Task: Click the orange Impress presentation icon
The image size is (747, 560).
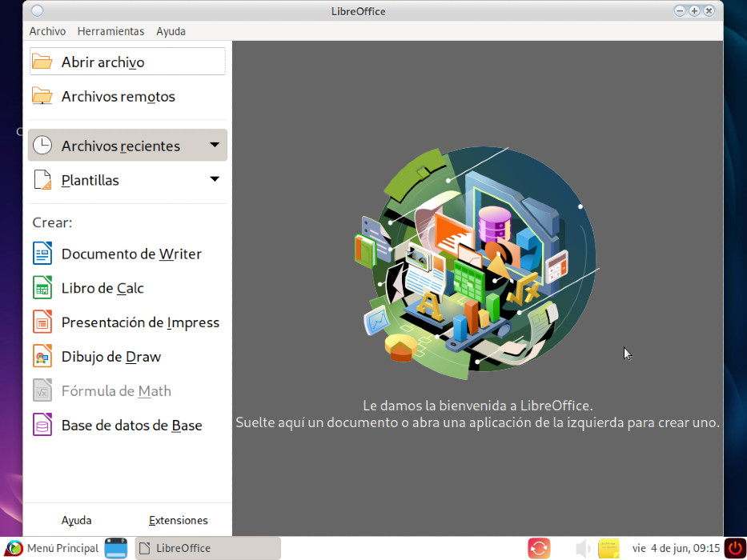Action: pyautogui.click(x=42, y=322)
